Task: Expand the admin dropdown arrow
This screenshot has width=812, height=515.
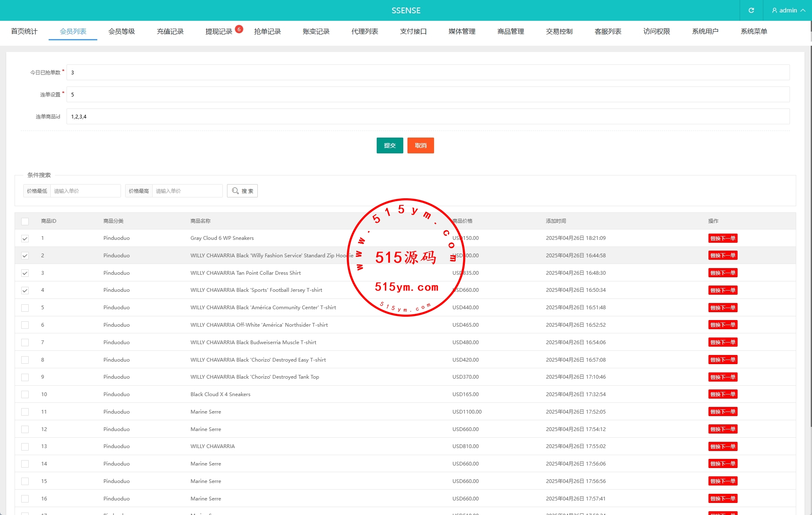Action: point(803,10)
